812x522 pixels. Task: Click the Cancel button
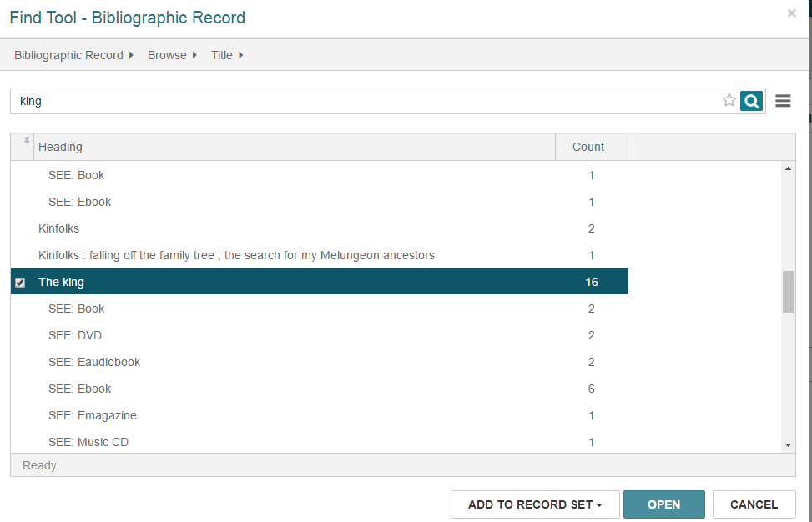(754, 504)
